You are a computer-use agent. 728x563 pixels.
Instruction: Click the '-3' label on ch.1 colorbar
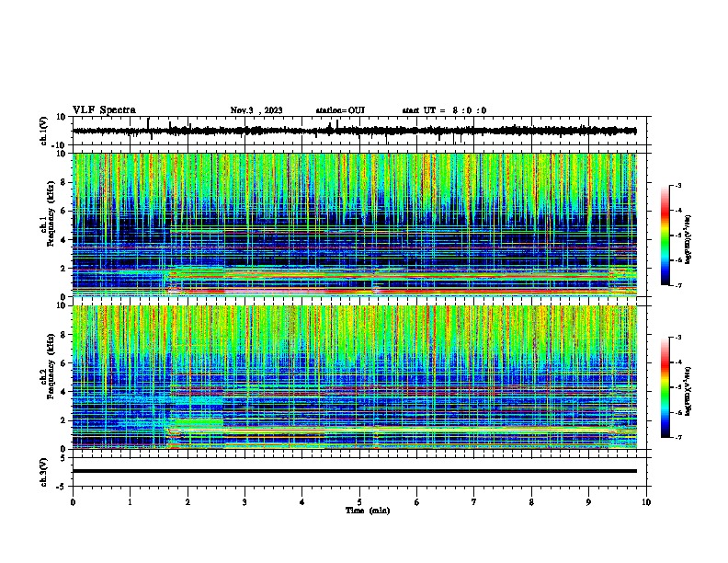(678, 186)
